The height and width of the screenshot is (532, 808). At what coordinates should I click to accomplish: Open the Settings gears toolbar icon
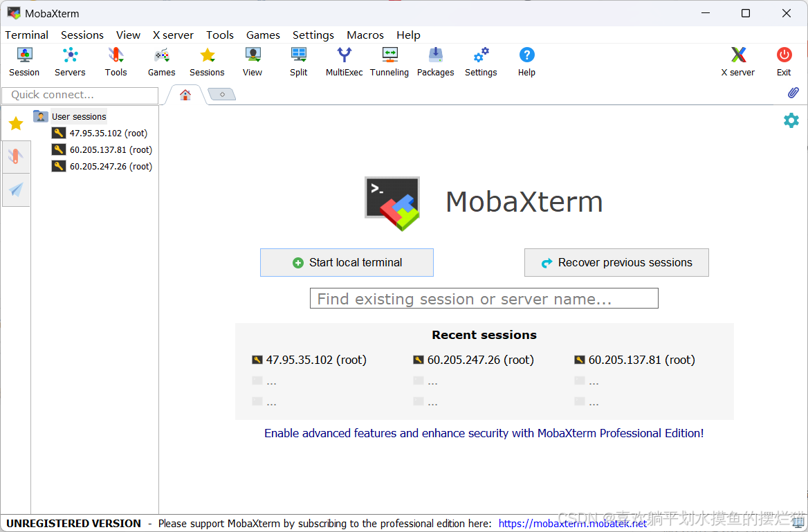tap(481, 62)
